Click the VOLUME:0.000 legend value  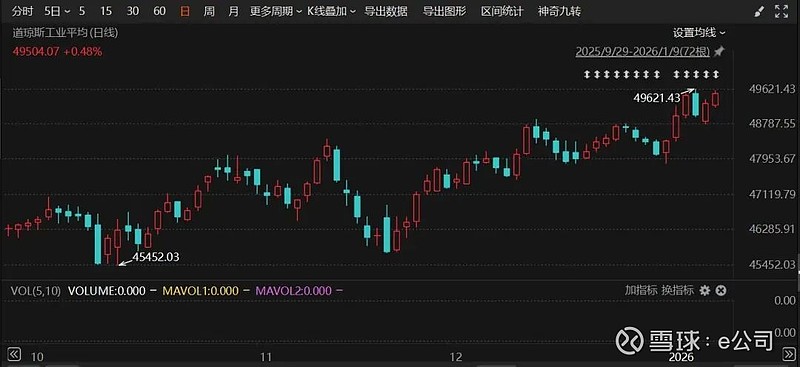107,291
